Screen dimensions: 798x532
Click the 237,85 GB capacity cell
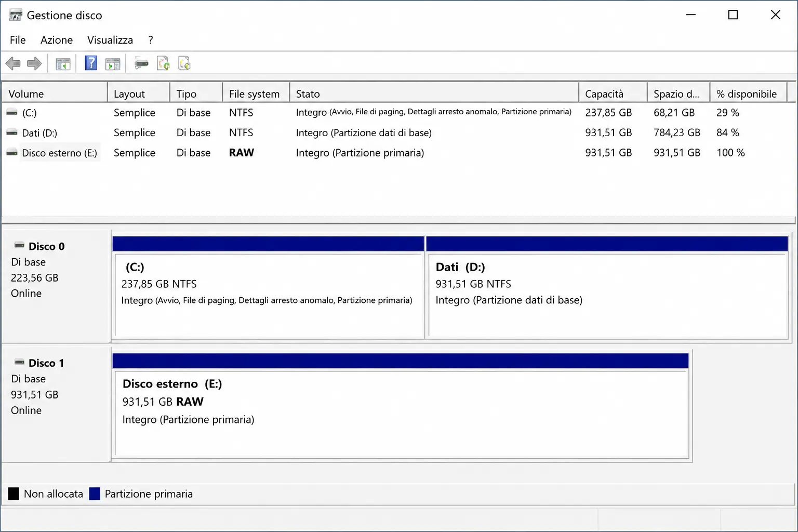[x=608, y=113]
